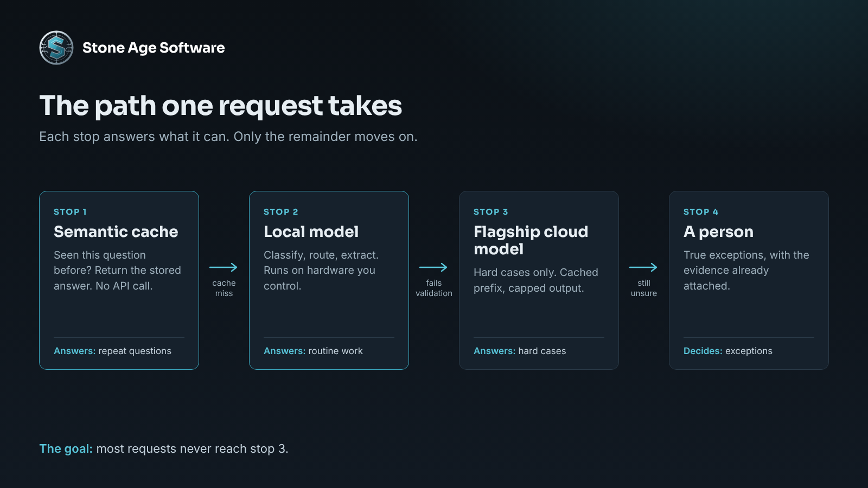Click the "Seen this question before?" description
Image resolution: width=868 pixels, height=488 pixels.
[118, 270]
